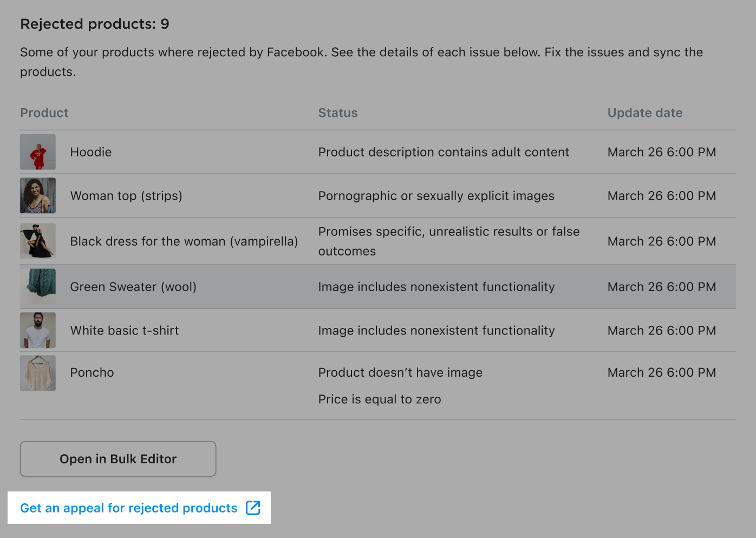
Task: Open the White basic t-shirt thumbnail
Action: pos(38,330)
